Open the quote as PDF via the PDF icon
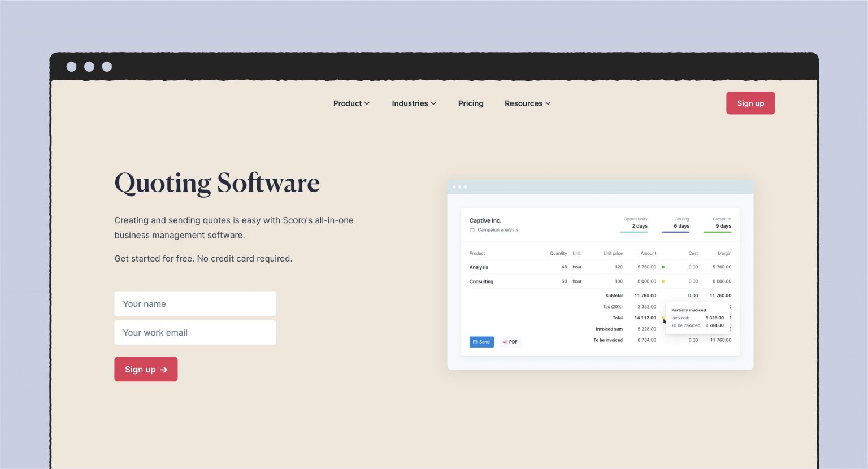This screenshot has width=868, height=469. coord(505,341)
